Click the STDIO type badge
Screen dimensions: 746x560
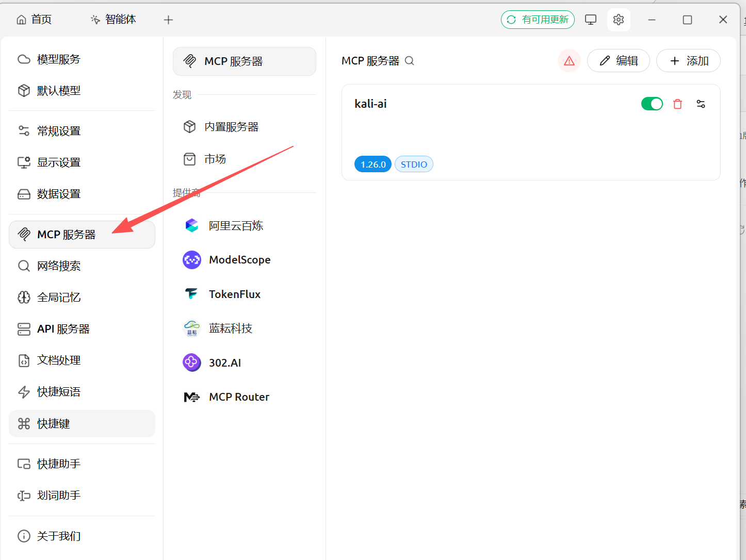coord(414,164)
